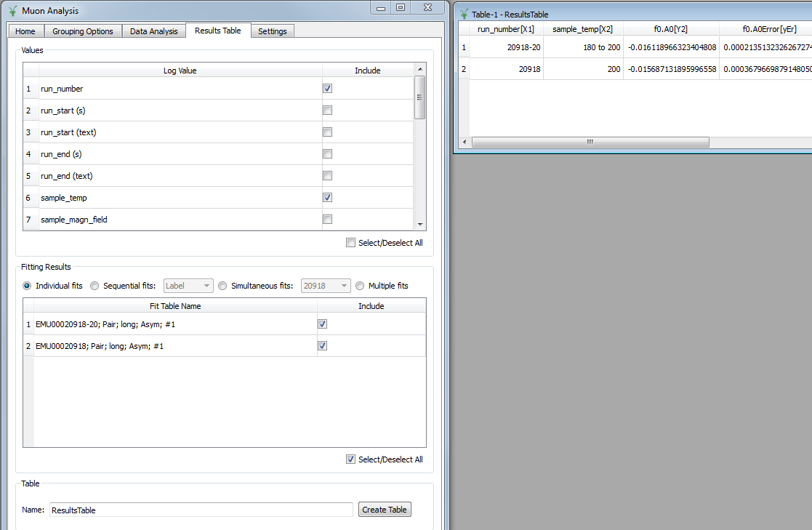Click the Log Value list scroll-down arrow
This screenshot has height=530, width=812.
click(419, 225)
